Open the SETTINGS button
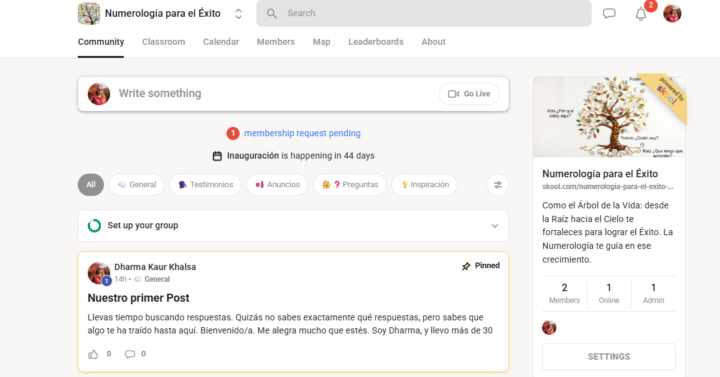This screenshot has height=377, width=720. click(x=609, y=357)
